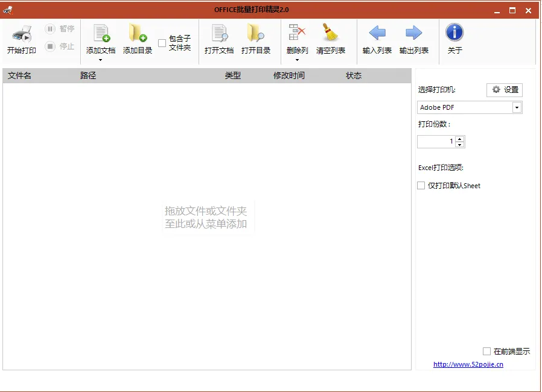
Task: Close the OFFICE批量打印精灵 window
Action: tap(529, 10)
